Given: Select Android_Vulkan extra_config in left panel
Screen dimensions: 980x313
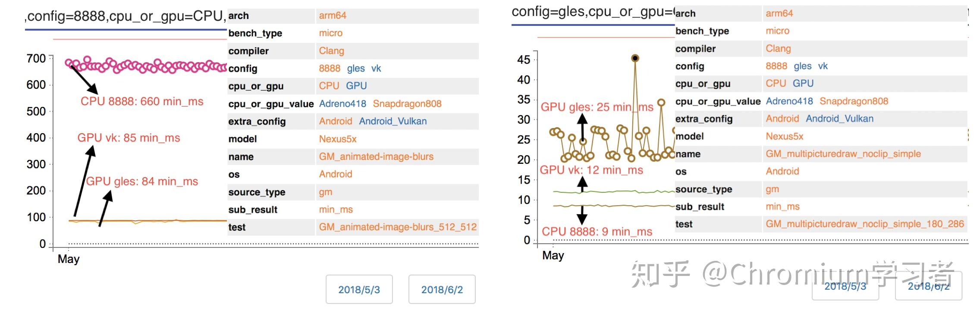Looking at the screenshot, I should [393, 121].
